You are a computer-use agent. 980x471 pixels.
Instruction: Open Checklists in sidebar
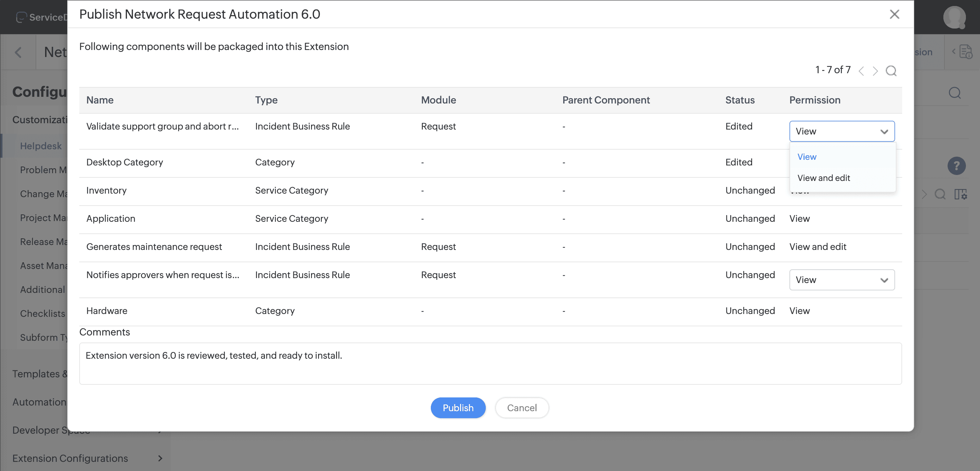pyautogui.click(x=42, y=313)
